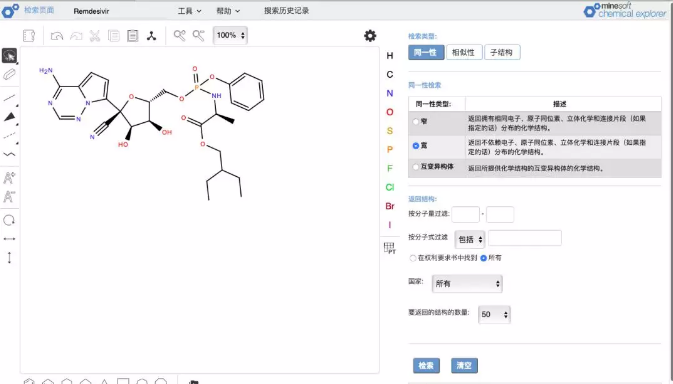The width and height of the screenshot is (673, 384).
Task: Click the zoom in magnifier icon
Action: point(180,35)
